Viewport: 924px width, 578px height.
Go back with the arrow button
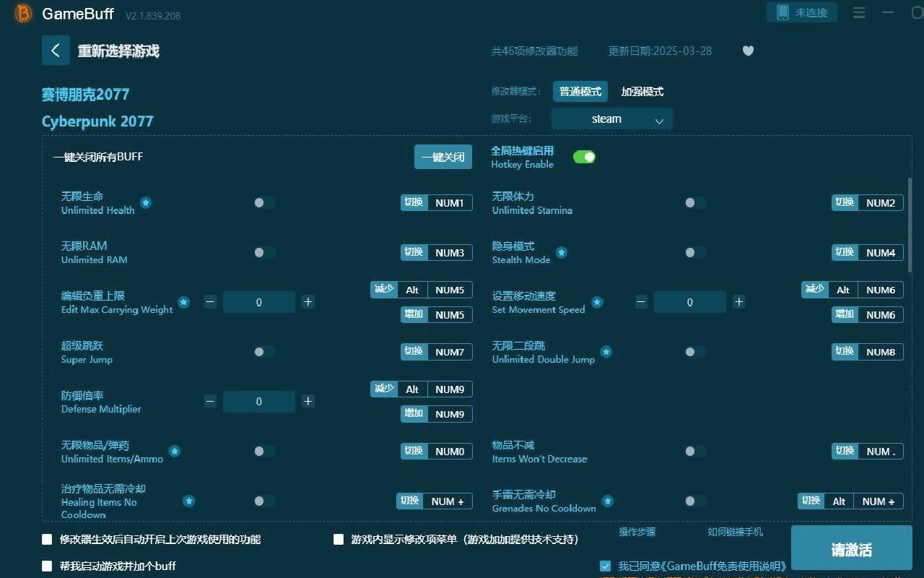pyautogui.click(x=56, y=51)
